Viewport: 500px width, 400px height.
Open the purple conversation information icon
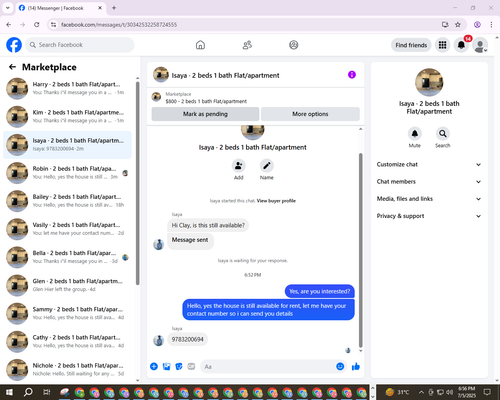click(352, 75)
